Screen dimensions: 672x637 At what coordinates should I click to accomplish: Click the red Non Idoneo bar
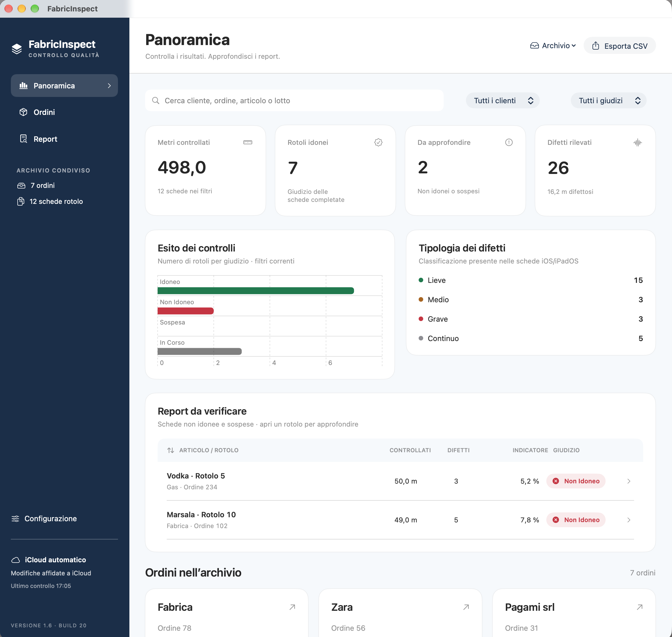tap(185, 311)
